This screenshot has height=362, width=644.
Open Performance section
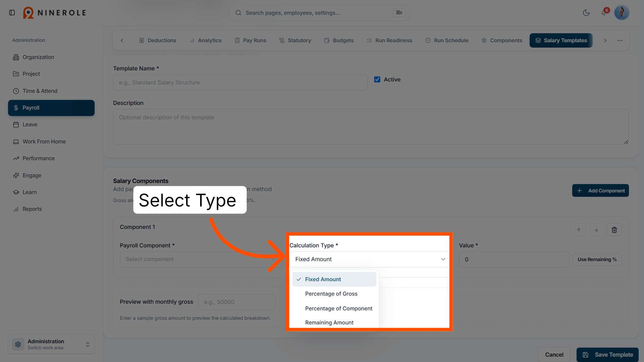point(51,159)
